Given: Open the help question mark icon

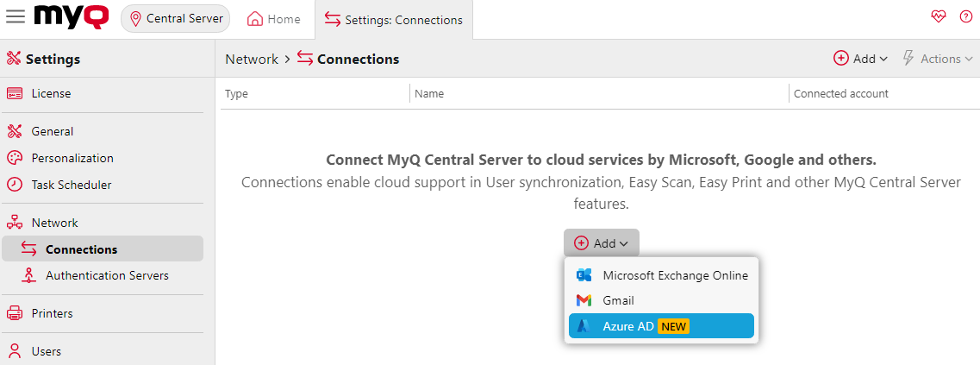Looking at the screenshot, I should [x=964, y=18].
